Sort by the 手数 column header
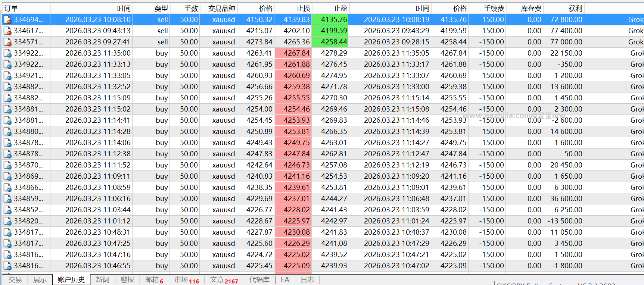 [x=185, y=8]
